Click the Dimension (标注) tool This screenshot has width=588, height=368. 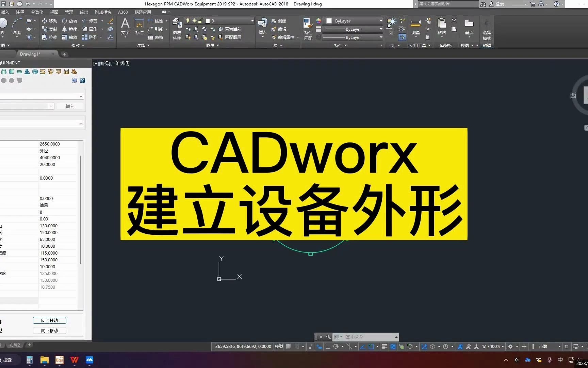pyautogui.click(x=139, y=26)
